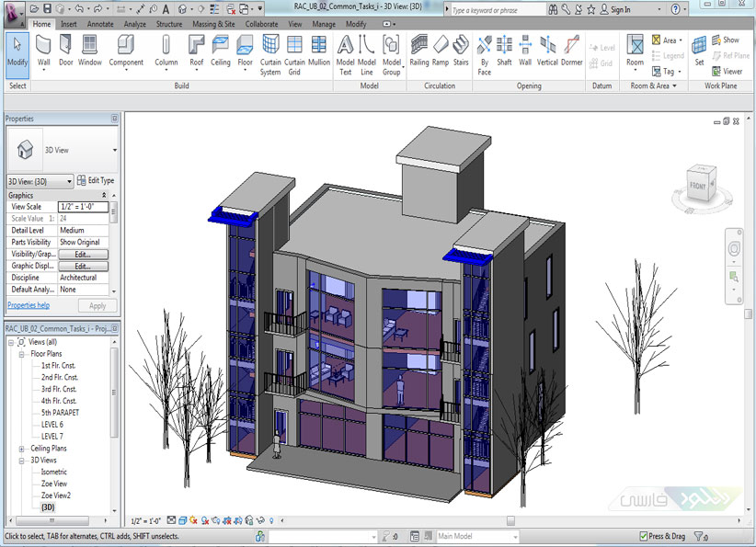Open the 3D View type selector dropdown
This screenshot has width=756, height=547.
tap(115, 150)
